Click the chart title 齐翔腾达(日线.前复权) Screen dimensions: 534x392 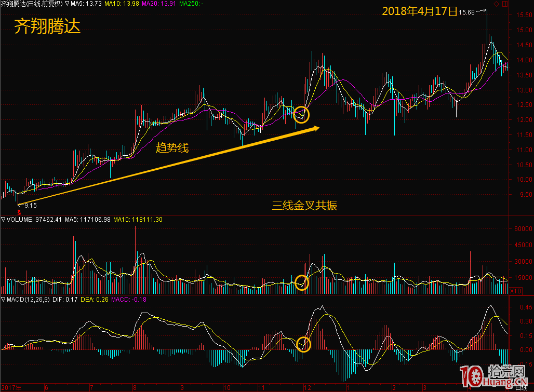coord(32,4)
